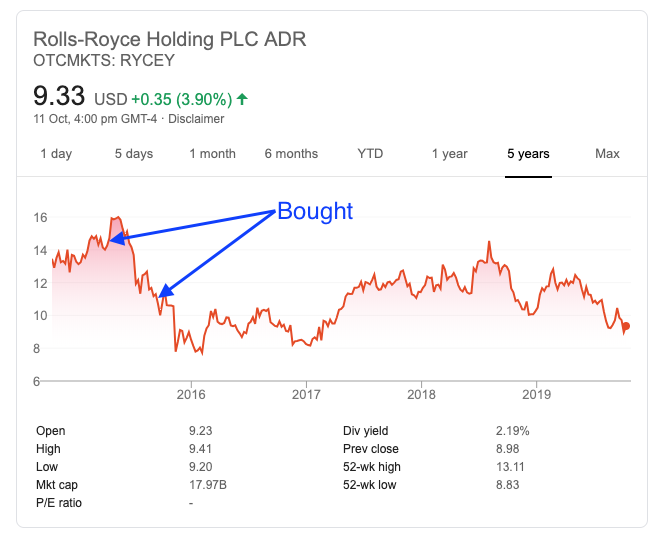Click the OTCMKTS: RYCEY ticker text
Viewport: 666px width, 545px height.
point(104,60)
